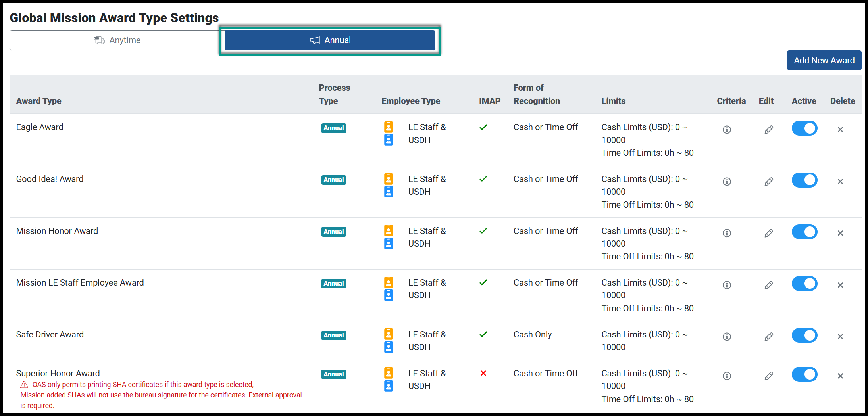Click Annual badge in Safe Driver Award row
Image resolution: width=868 pixels, height=416 pixels.
pos(334,335)
